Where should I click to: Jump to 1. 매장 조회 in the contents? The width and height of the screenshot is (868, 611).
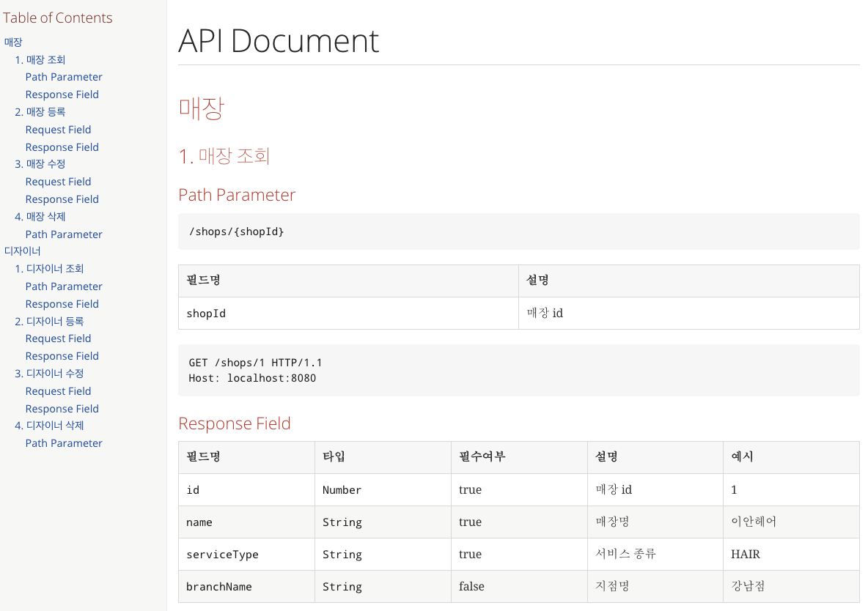tap(40, 60)
